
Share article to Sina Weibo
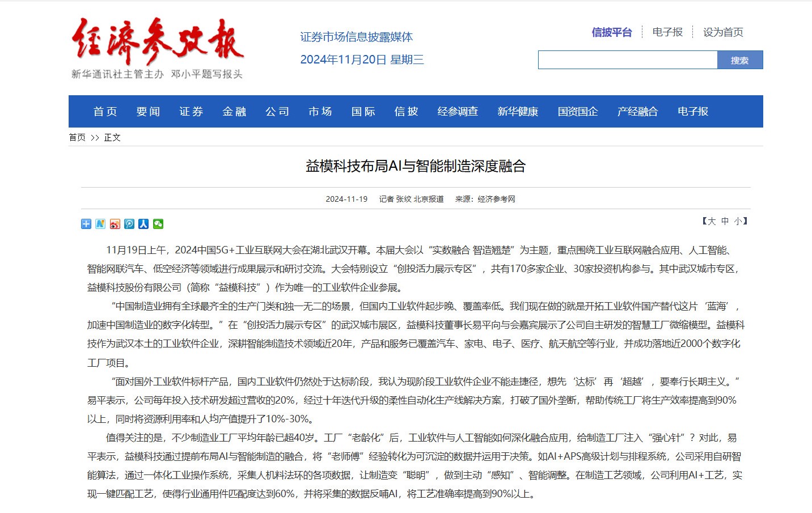(115, 224)
